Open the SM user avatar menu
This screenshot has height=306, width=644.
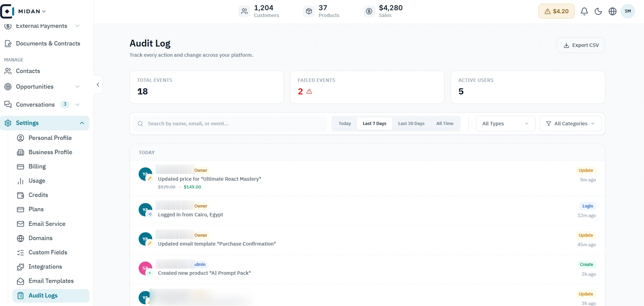coord(628,11)
